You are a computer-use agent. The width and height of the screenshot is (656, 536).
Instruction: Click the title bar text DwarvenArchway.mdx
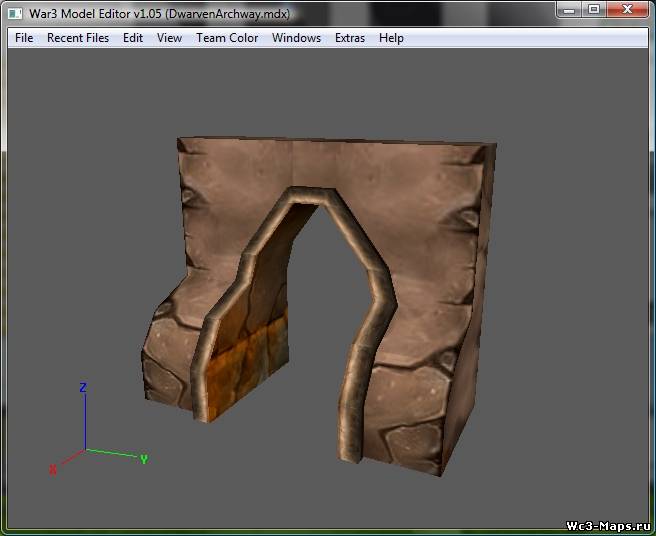point(227,13)
